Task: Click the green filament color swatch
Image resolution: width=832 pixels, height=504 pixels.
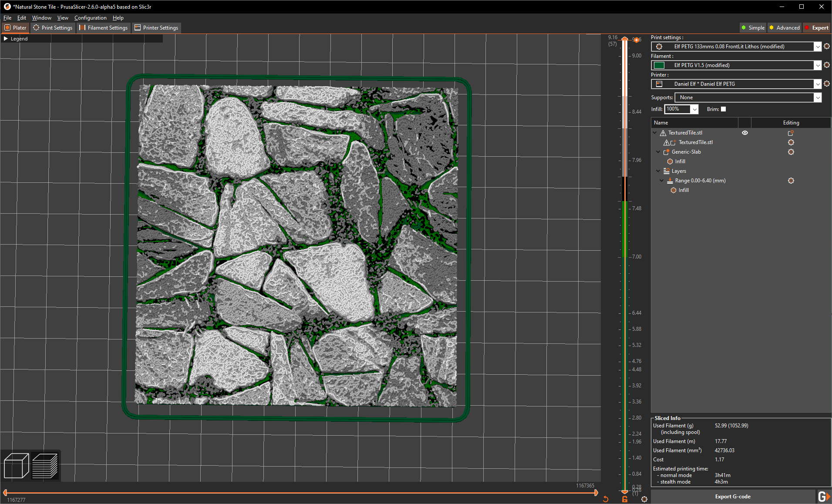Action: pos(659,65)
